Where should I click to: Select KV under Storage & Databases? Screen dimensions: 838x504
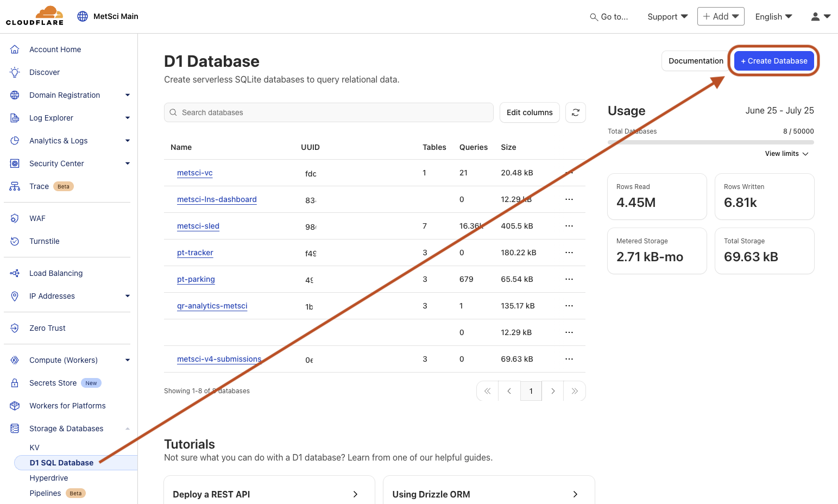[x=34, y=447]
